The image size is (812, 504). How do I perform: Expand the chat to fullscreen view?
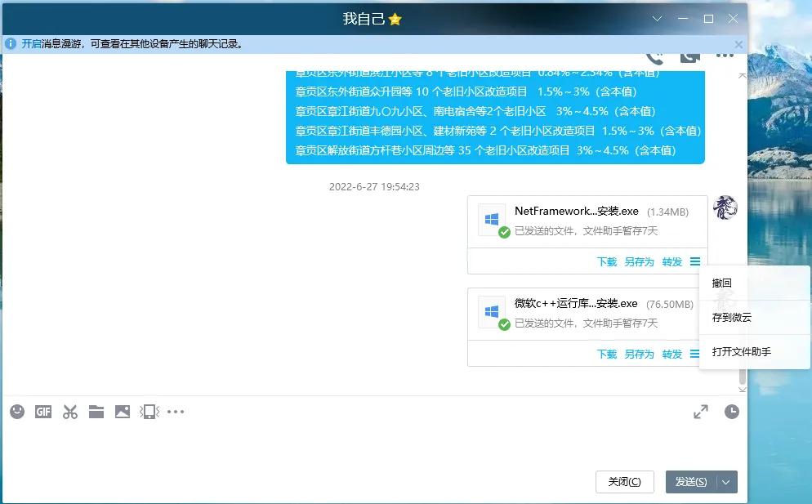click(700, 412)
